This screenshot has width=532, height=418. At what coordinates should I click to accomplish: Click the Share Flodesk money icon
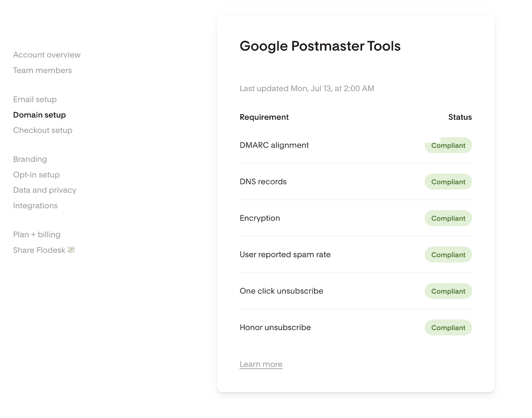pos(71,250)
